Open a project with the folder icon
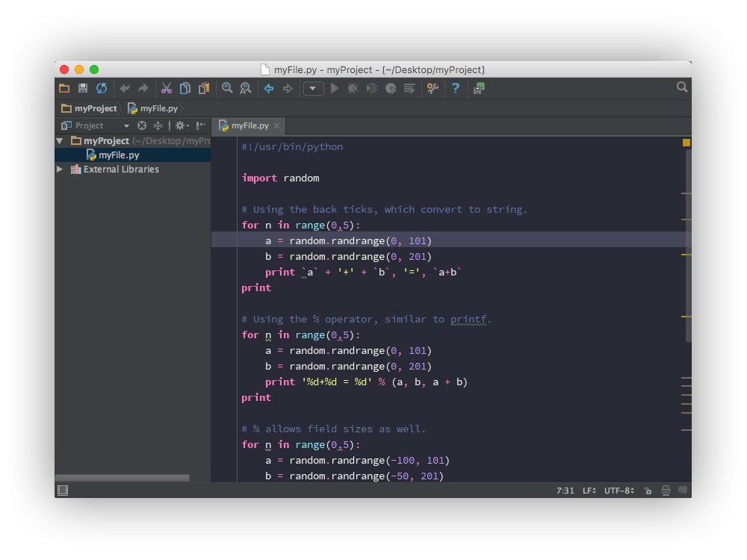747x560 pixels. (64, 89)
